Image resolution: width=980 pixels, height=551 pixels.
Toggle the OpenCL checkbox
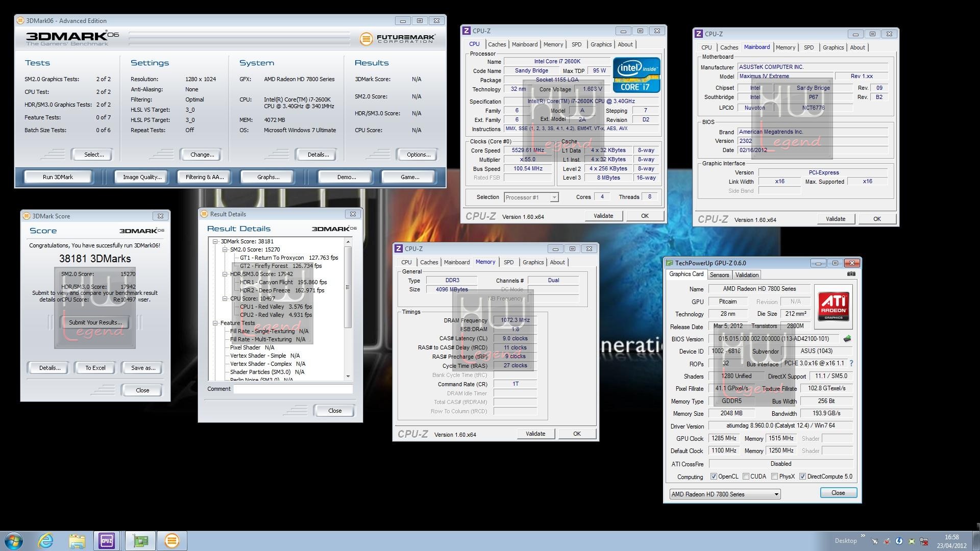tap(714, 477)
